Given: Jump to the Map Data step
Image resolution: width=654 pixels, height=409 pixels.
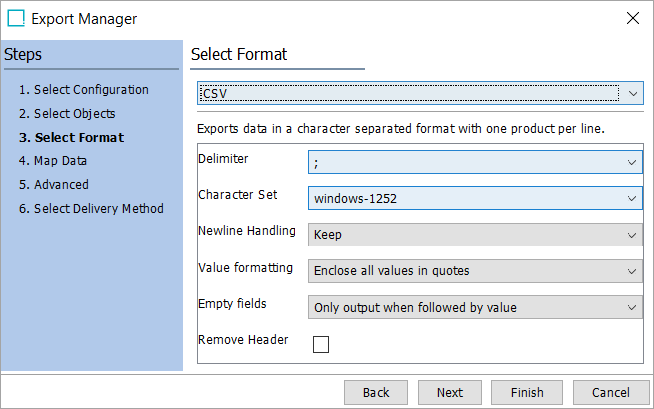Looking at the screenshot, I should pos(54,161).
